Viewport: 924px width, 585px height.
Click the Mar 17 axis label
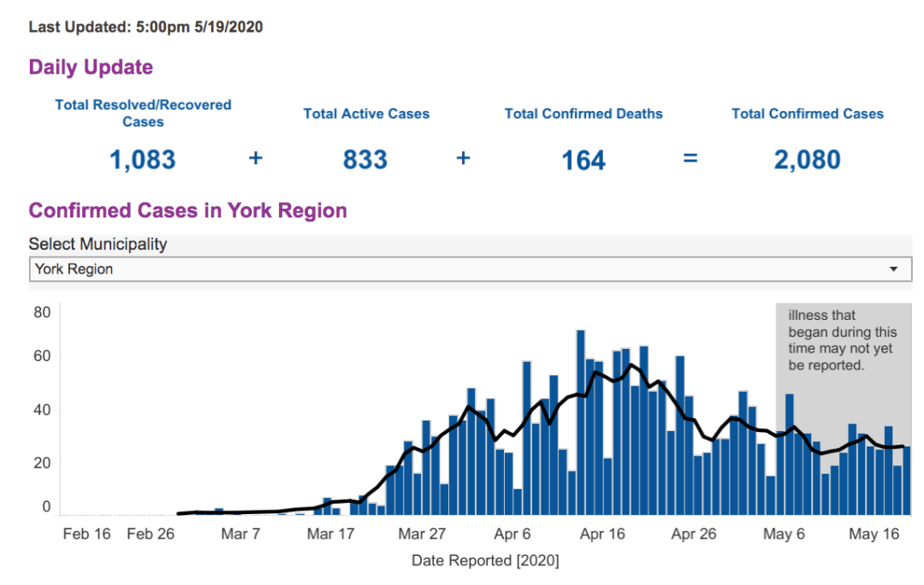(330, 535)
